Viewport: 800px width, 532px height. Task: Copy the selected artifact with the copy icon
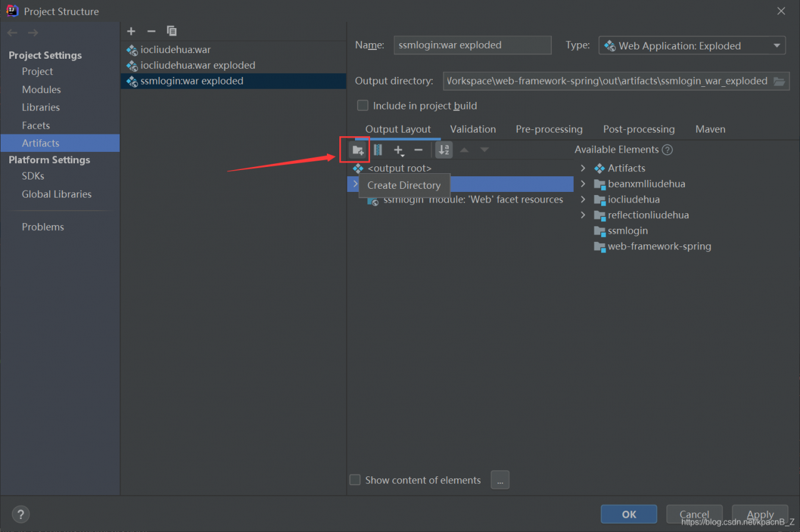(172, 31)
